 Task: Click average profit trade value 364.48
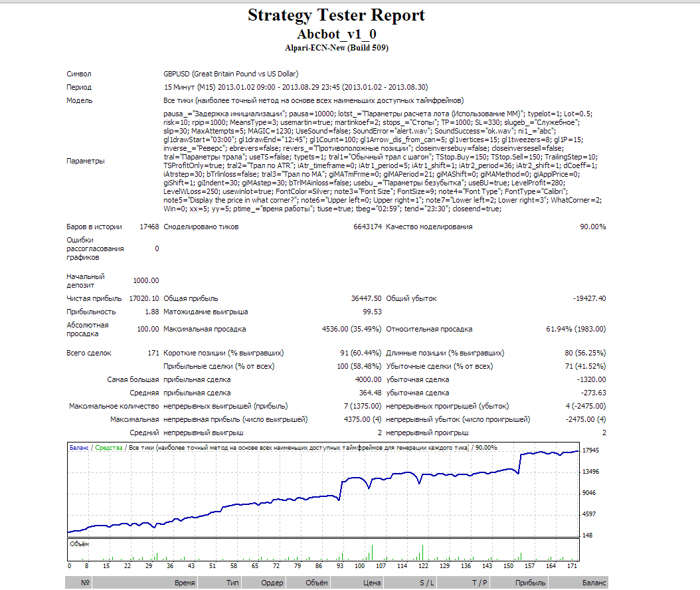pos(370,393)
